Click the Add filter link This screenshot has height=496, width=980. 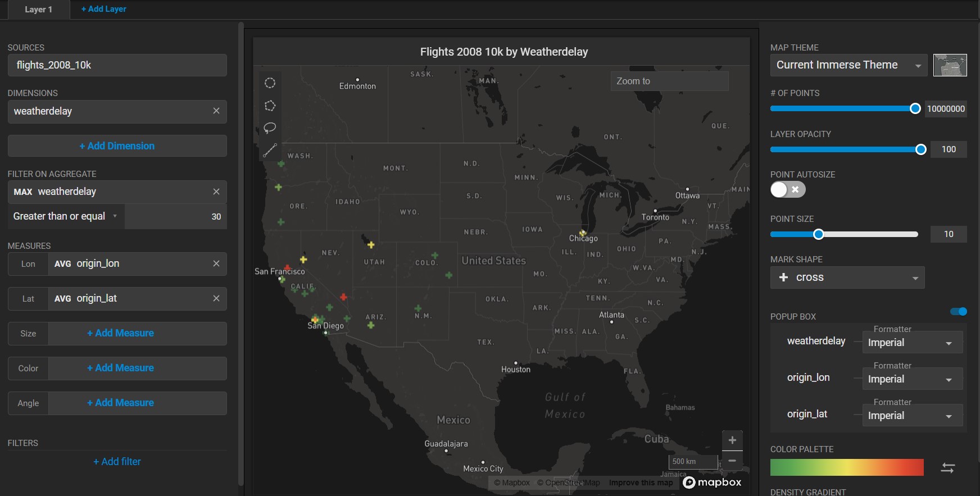pos(117,462)
